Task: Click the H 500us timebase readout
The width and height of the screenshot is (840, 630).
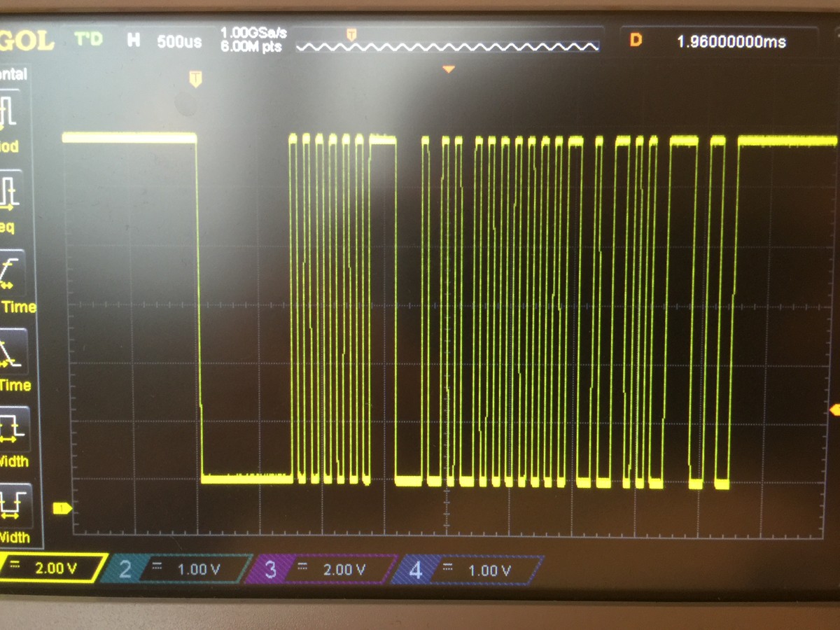Action: pos(164,41)
